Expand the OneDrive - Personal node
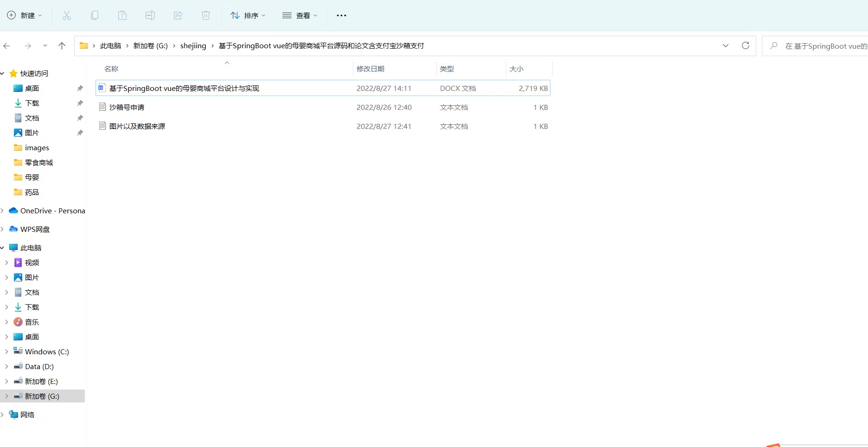Screen dimensions: 868x447 tap(3, 211)
